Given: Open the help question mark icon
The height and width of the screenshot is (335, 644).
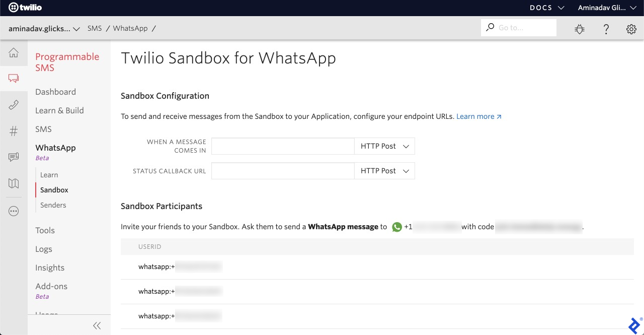Looking at the screenshot, I should pyautogui.click(x=606, y=29).
